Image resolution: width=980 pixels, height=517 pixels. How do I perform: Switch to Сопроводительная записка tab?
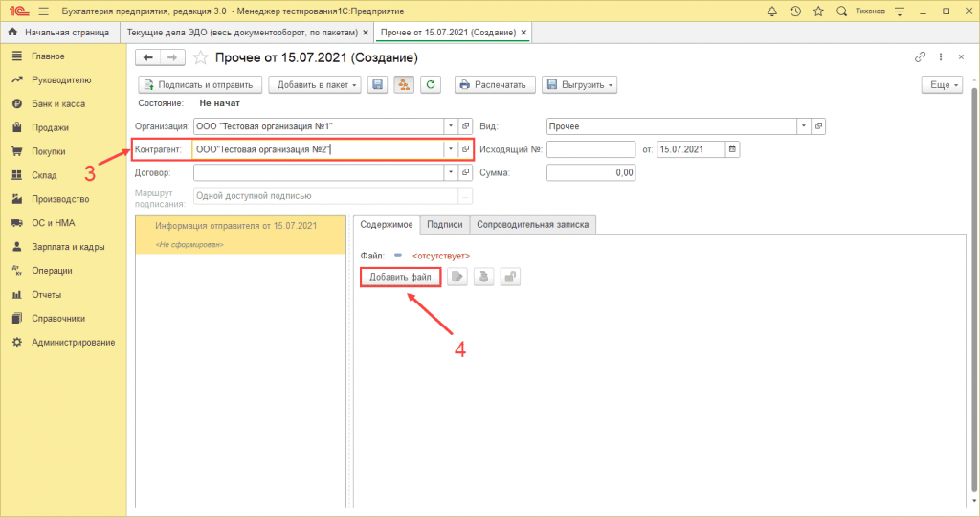click(534, 224)
